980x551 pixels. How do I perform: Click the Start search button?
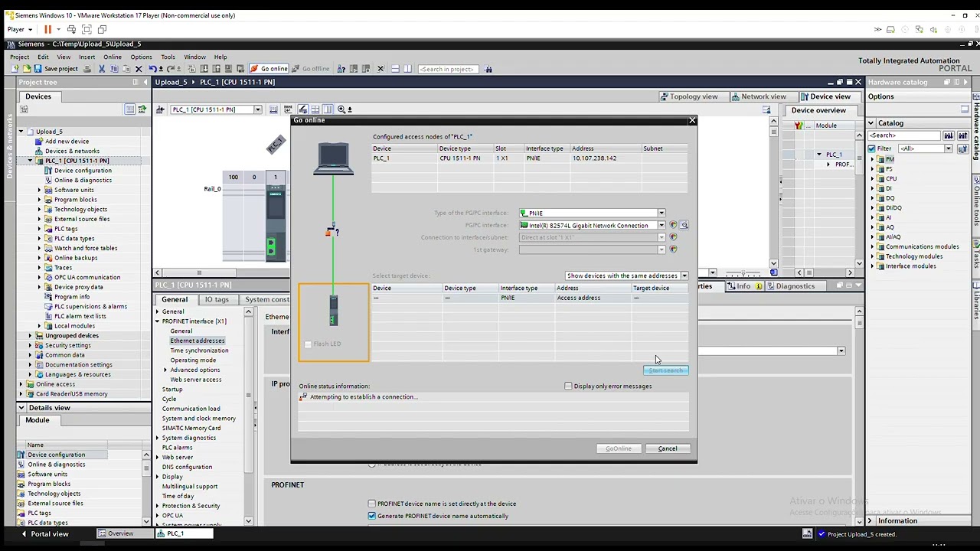665,370
